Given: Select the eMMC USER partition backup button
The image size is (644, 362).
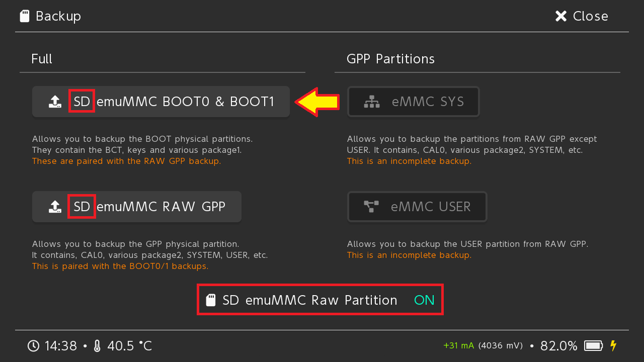Looking at the screenshot, I should tap(417, 207).
